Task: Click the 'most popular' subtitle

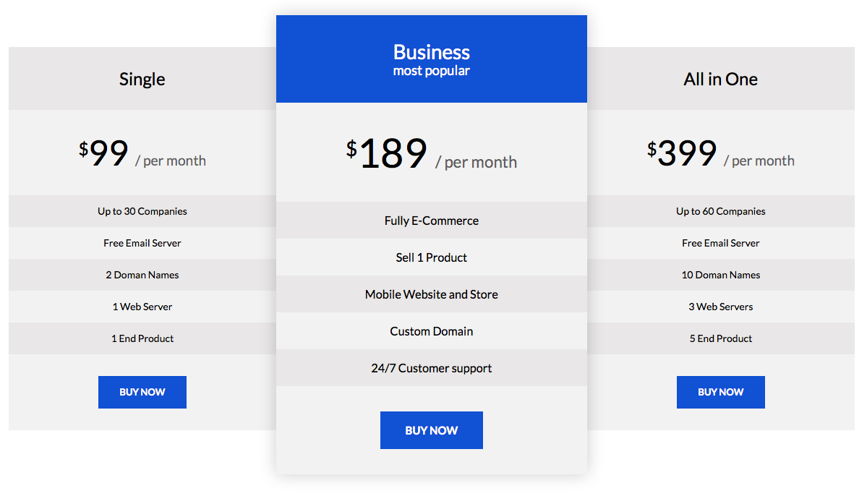Action: pos(431,71)
